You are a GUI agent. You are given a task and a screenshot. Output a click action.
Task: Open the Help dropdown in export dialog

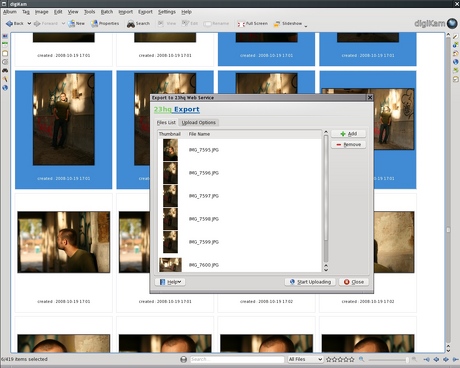(x=171, y=282)
